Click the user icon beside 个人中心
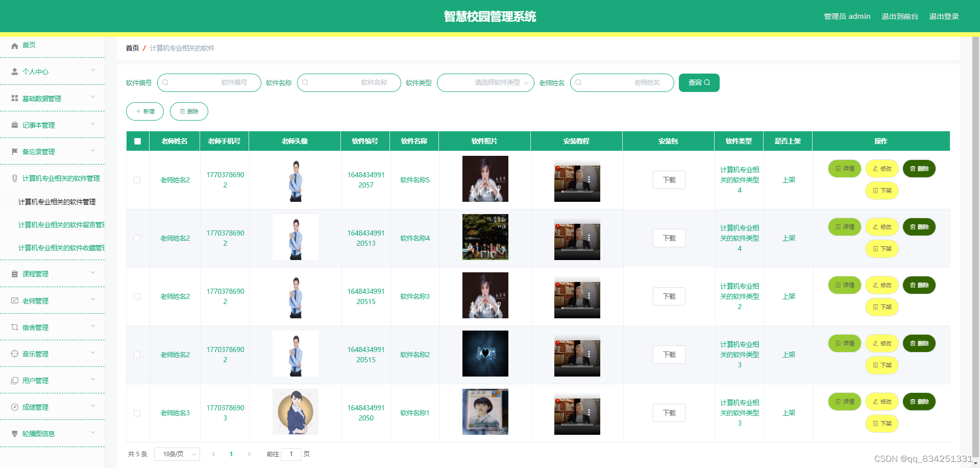Screen dimensions: 980x468 coord(15,72)
